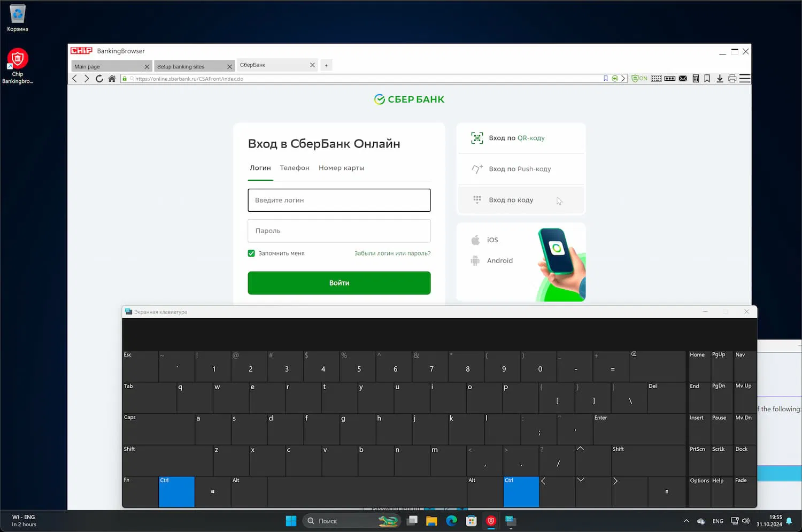The height and width of the screenshot is (532, 802).
Task: Toggle the green shield protection ON indicator
Action: pos(639,79)
